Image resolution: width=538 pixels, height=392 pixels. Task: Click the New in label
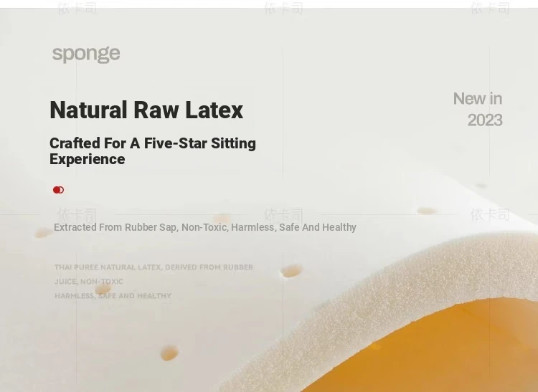pyautogui.click(x=478, y=99)
